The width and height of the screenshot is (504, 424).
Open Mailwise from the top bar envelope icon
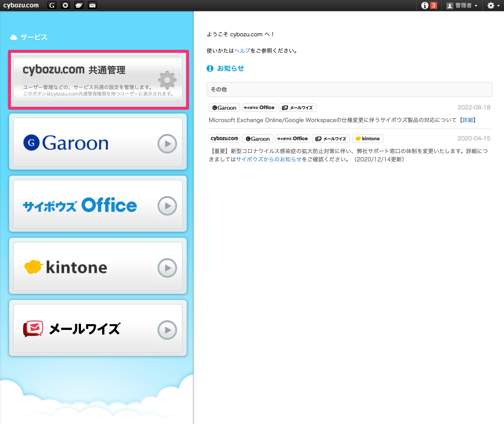(92, 5)
